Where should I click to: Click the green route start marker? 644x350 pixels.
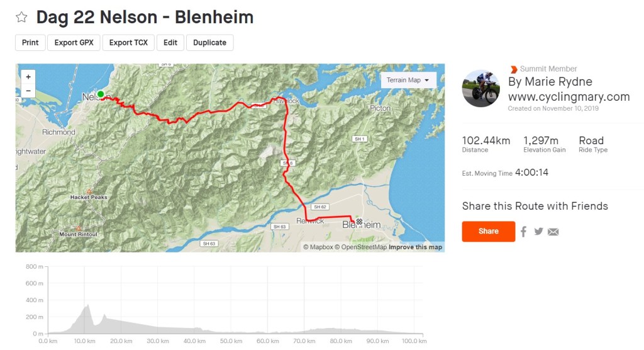point(101,94)
